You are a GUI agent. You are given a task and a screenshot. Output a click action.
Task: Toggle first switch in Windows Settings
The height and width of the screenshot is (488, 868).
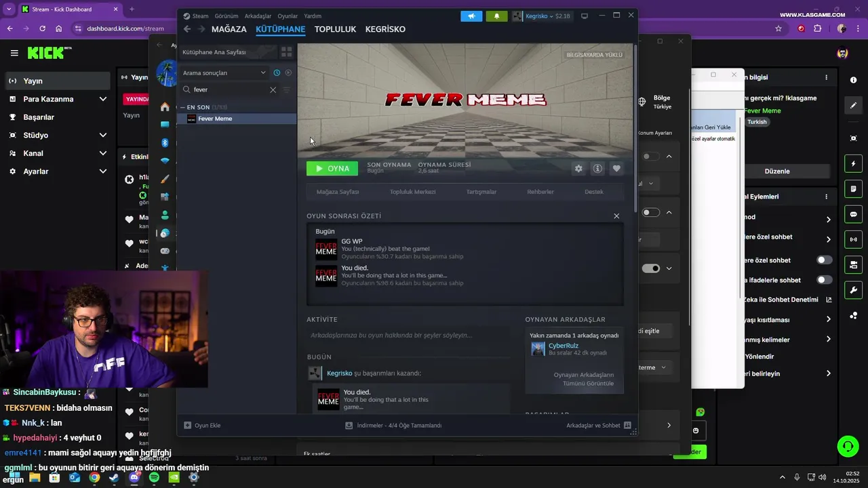click(x=651, y=157)
